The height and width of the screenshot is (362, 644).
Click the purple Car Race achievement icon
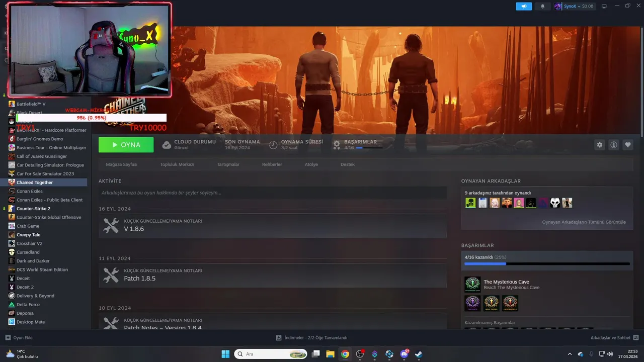[x=472, y=303]
